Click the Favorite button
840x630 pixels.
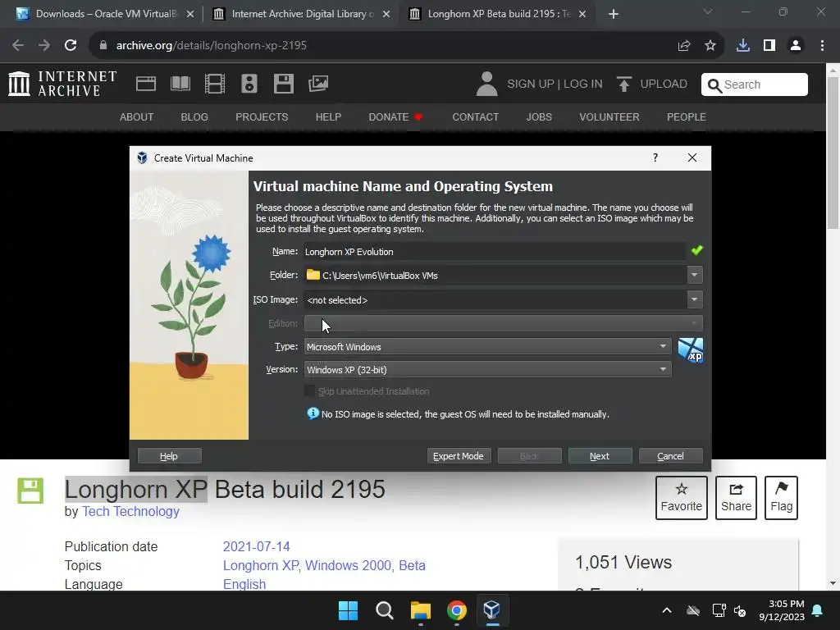tap(682, 498)
